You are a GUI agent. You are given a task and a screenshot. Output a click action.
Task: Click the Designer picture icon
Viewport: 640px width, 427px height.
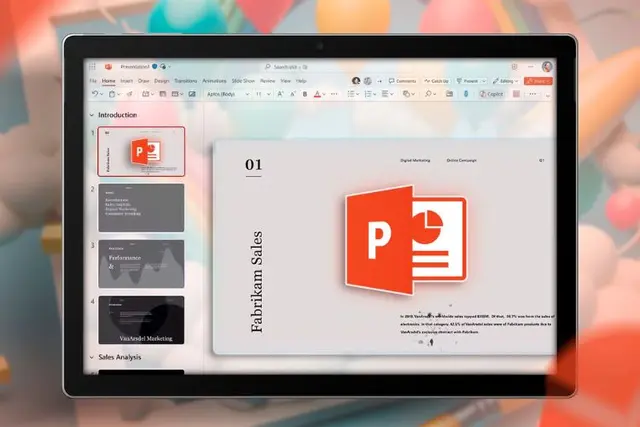[x=192, y=94]
